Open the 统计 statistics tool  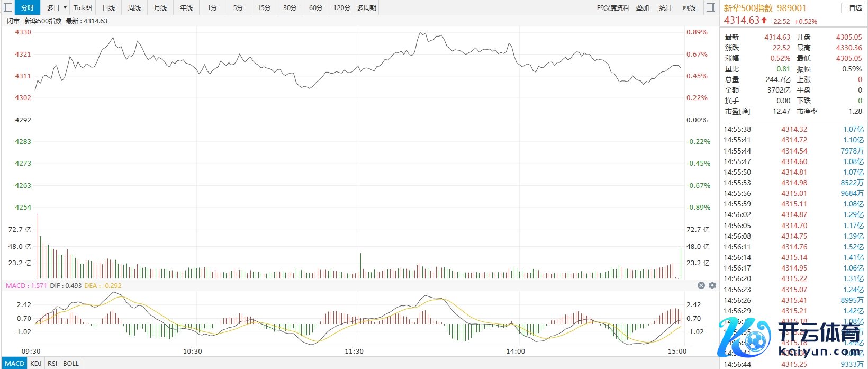[665, 7]
